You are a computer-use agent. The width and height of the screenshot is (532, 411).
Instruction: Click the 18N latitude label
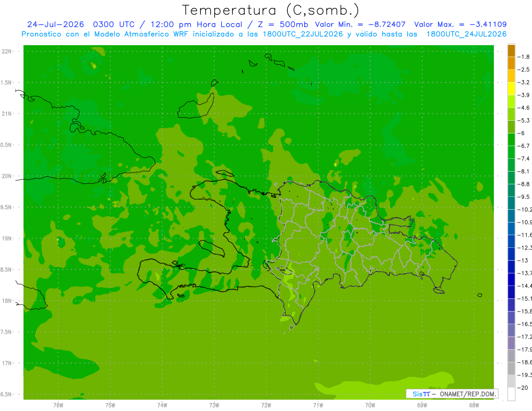(7, 301)
